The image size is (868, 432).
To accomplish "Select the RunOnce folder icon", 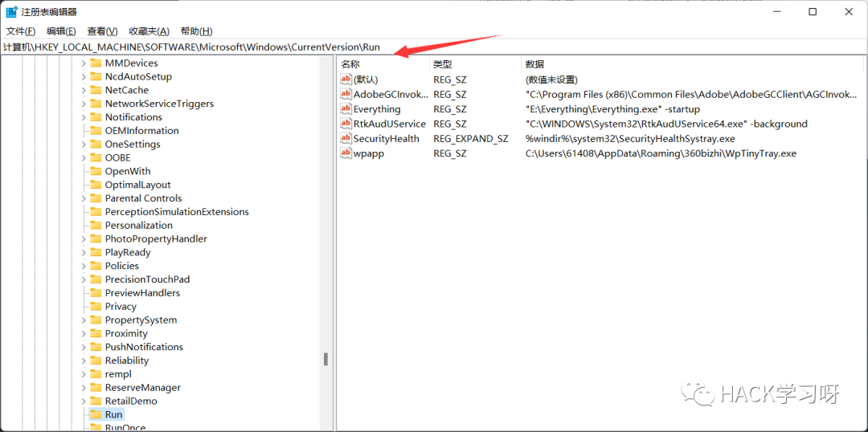I will [96, 427].
